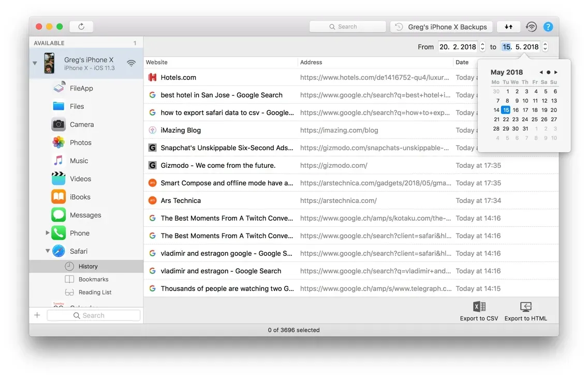Open the Videos section
This screenshot has height=378, width=588.
click(80, 179)
